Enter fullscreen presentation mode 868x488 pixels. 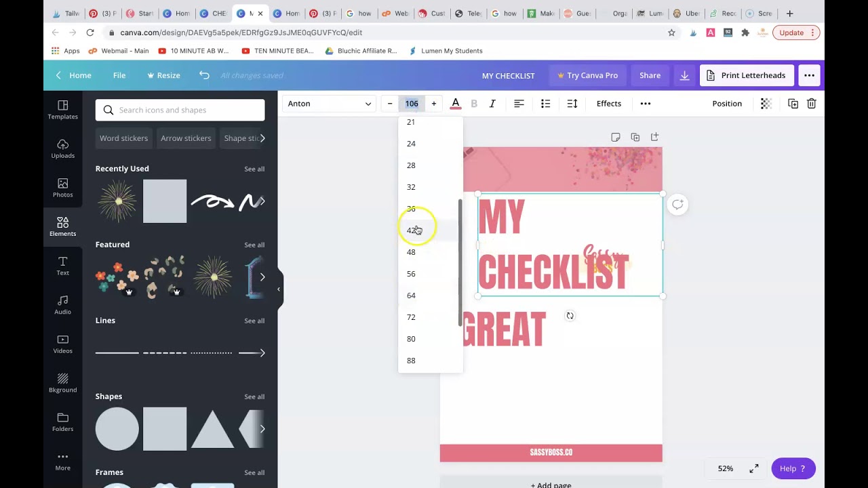coord(753,468)
